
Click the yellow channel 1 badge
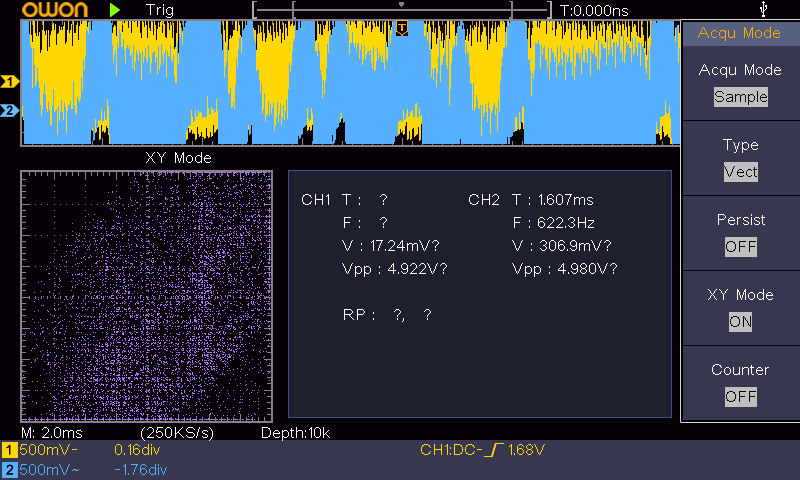(9, 451)
